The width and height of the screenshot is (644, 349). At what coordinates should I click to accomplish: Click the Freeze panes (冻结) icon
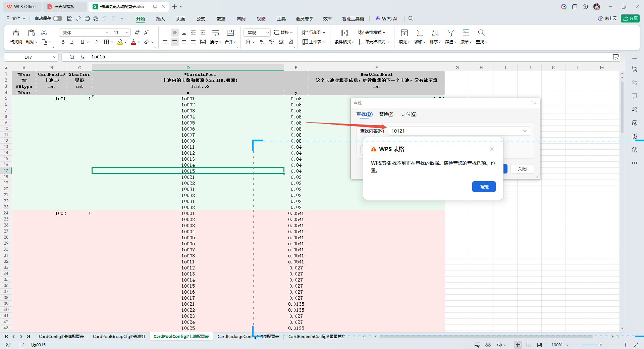466,33
